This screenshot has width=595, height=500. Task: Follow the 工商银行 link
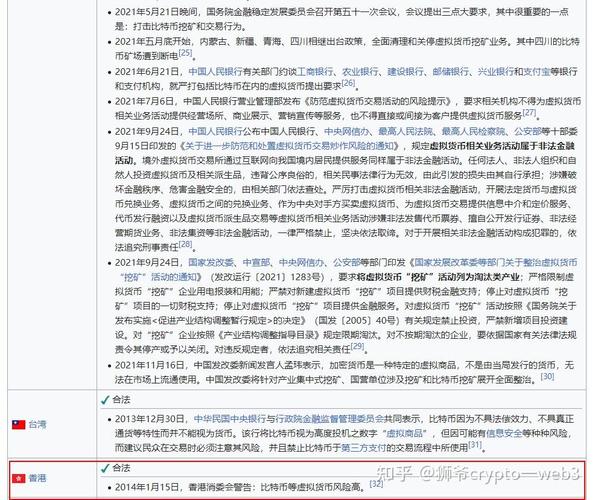pyautogui.click(x=315, y=72)
